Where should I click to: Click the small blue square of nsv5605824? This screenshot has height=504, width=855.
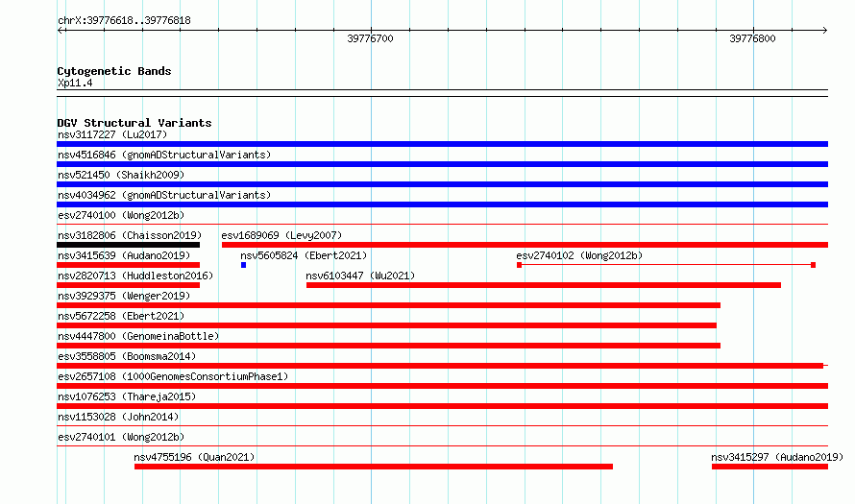(x=243, y=265)
